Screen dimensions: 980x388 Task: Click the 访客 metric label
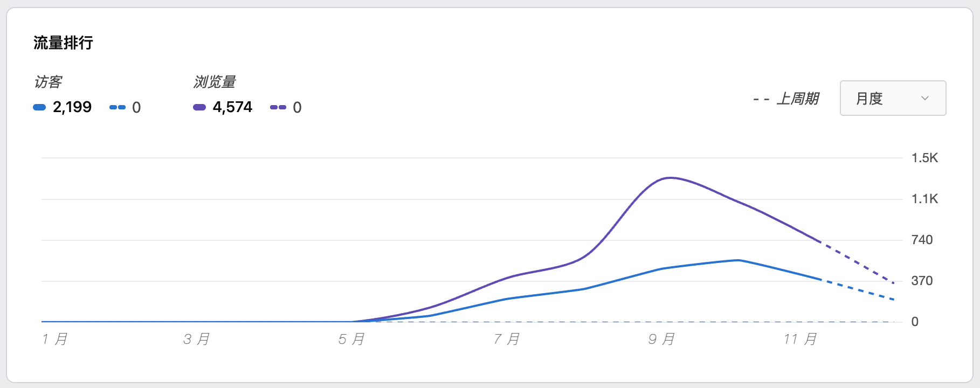tap(48, 82)
